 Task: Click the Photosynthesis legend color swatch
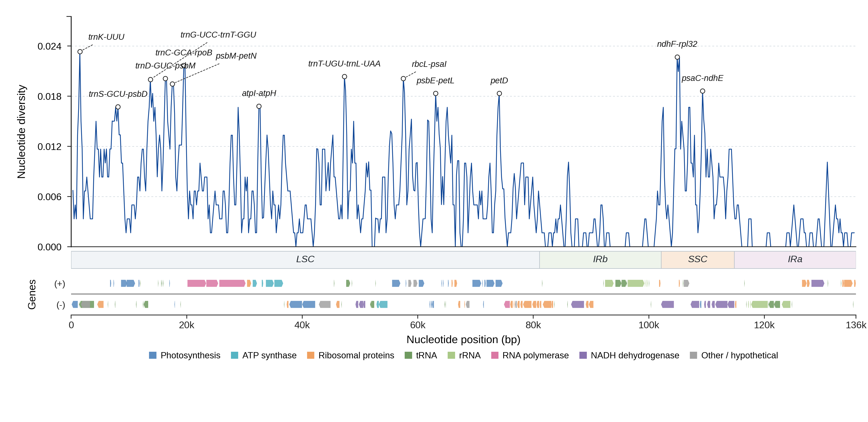153,355
